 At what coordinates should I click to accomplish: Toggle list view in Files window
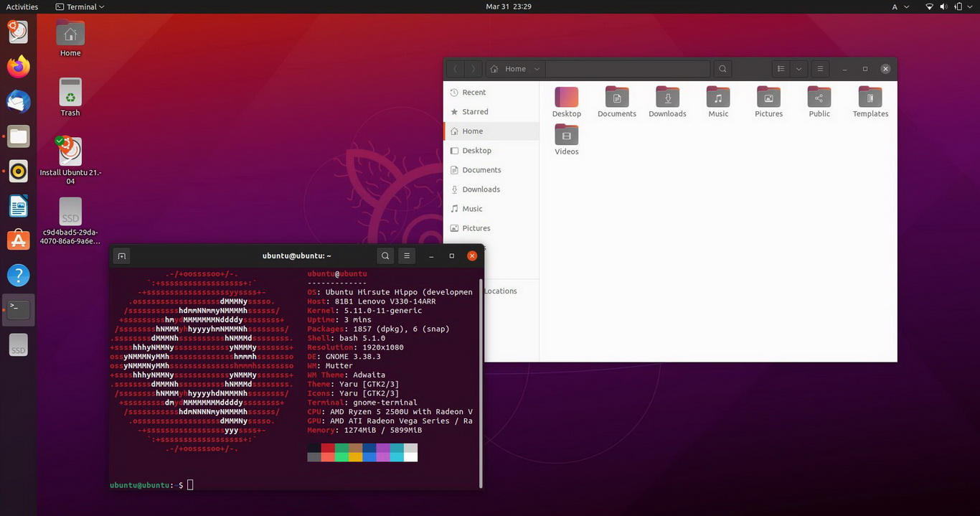coord(781,69)
